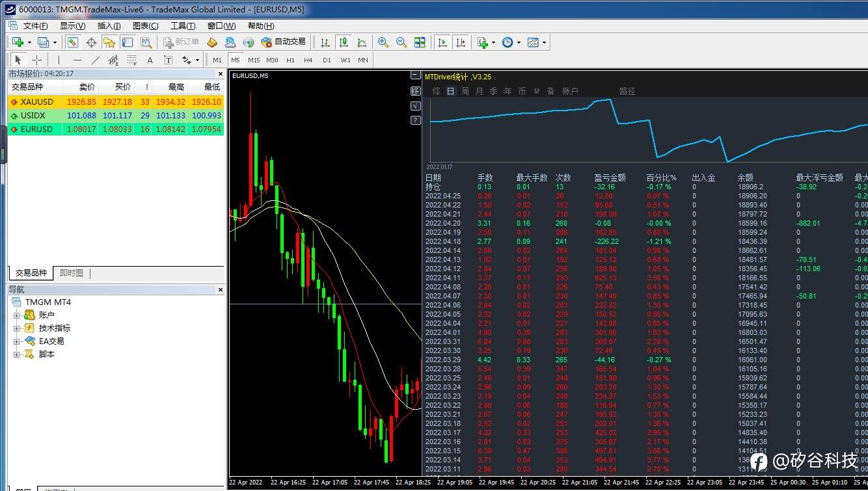Select the Fibonacci Retracement tool

pos(131,60)
